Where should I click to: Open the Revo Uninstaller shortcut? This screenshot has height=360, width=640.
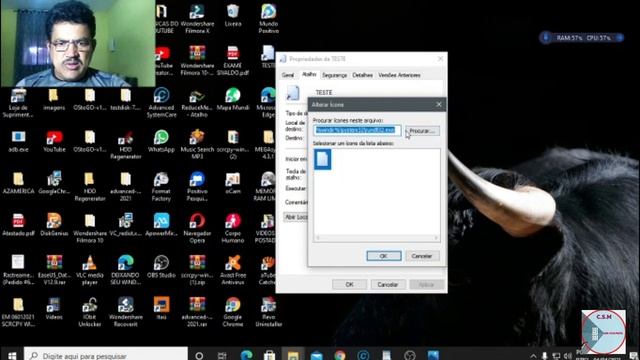click(x=269, y=312)
